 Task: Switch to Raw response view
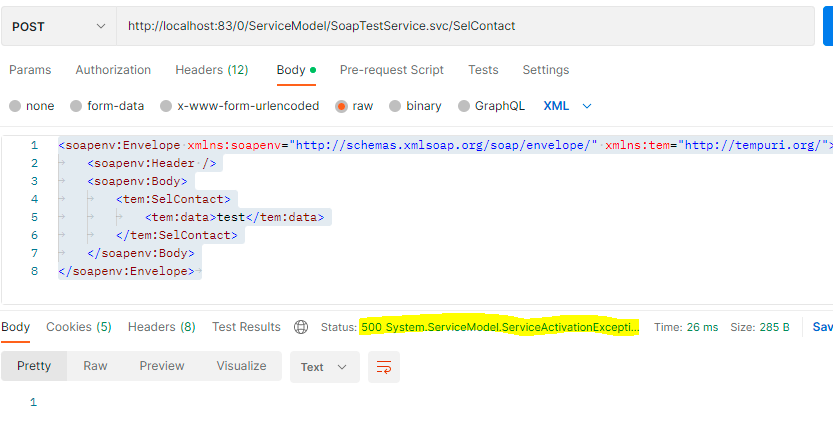click(95, 366)
